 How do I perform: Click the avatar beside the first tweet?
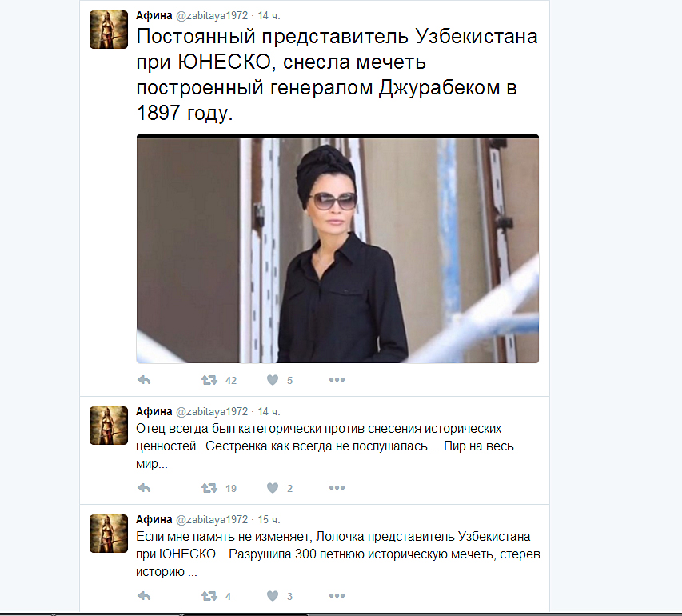(x=109, y=30)
